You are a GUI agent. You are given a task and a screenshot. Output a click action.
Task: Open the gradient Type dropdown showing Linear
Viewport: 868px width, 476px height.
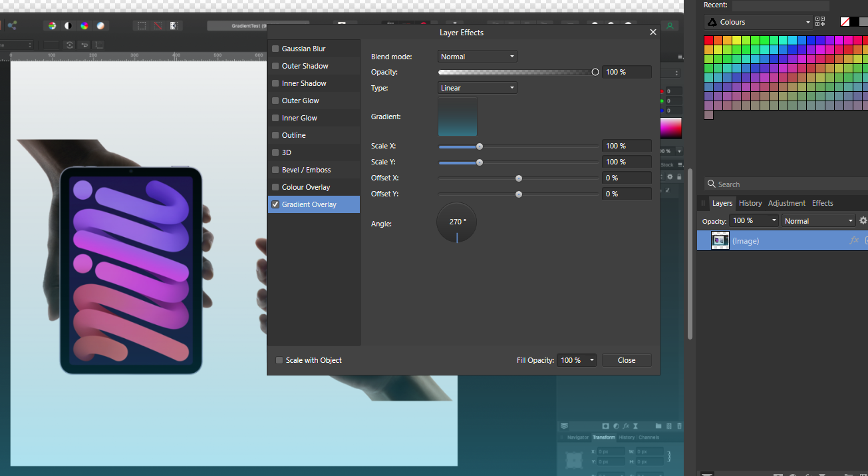click(x=477, y=87)
